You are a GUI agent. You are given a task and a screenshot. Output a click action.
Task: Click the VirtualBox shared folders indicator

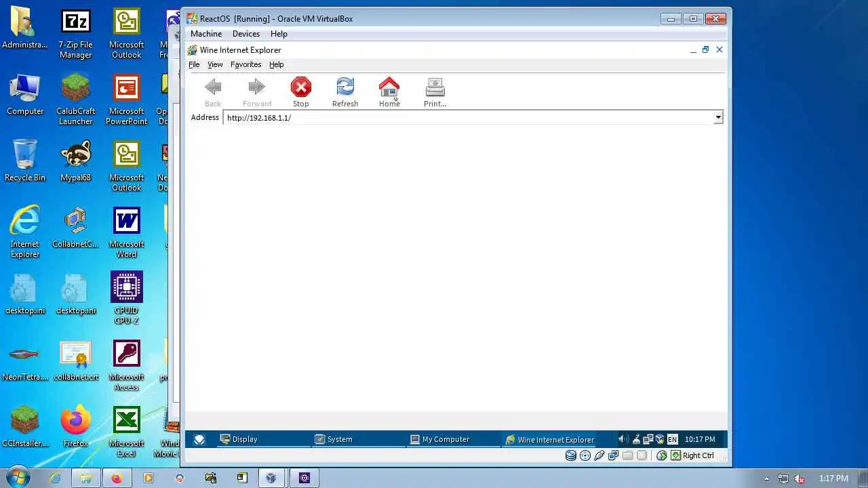pos(628,455)
